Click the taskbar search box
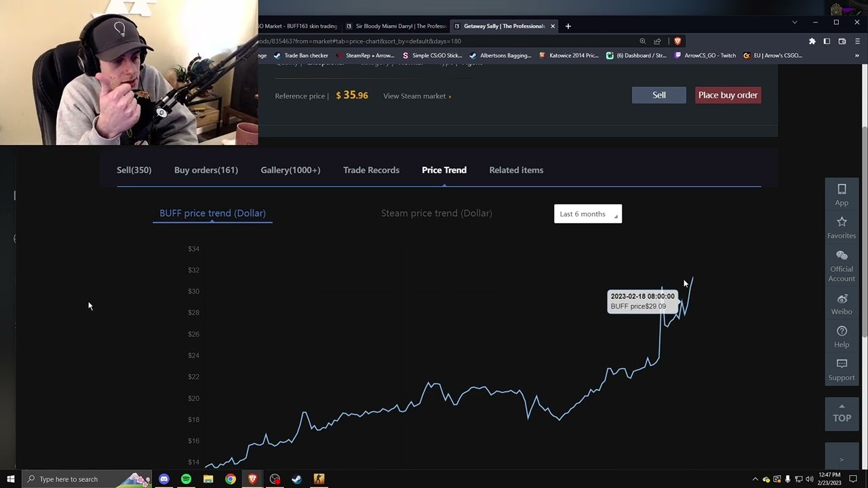Viewport: 868px width, 488px height. [x=87, y=479]
